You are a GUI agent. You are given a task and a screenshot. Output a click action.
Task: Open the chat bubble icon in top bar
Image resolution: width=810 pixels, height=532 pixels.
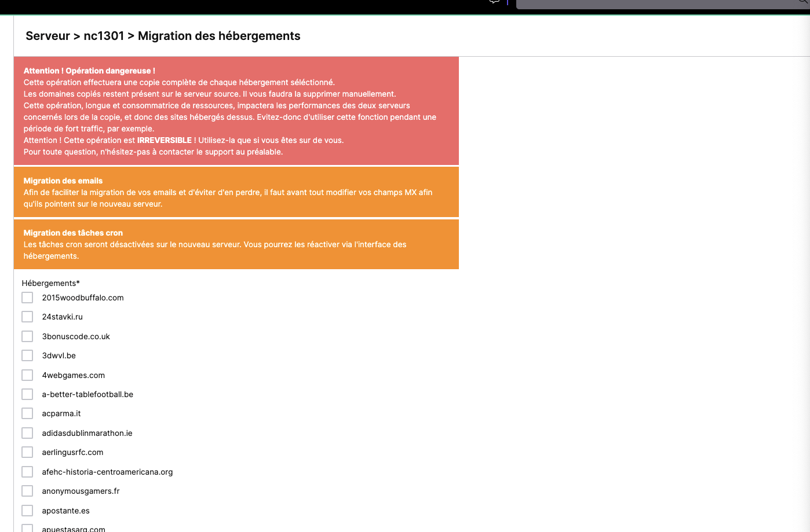point(494,2)
